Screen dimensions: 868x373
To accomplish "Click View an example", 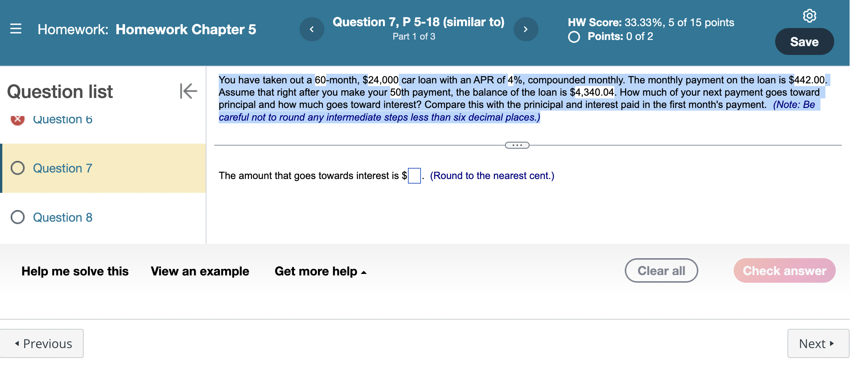I will point(200,271).
